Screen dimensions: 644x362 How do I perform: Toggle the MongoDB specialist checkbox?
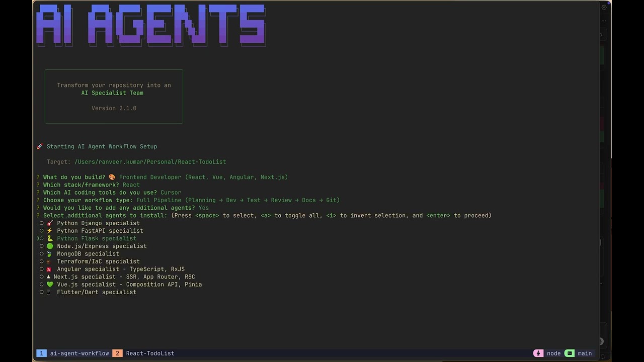pos(42,254)
